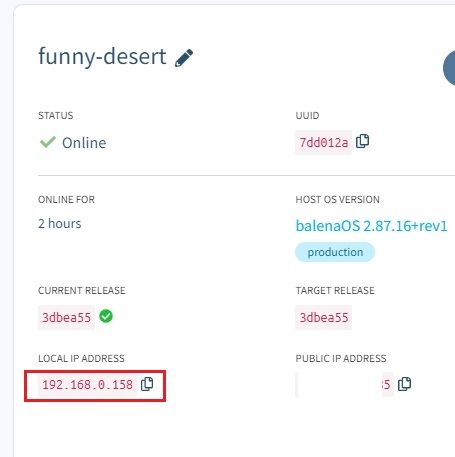Select the target release hash 3dbea55
Viewport: 455px width, 457px height.
(x=324, y=317)
